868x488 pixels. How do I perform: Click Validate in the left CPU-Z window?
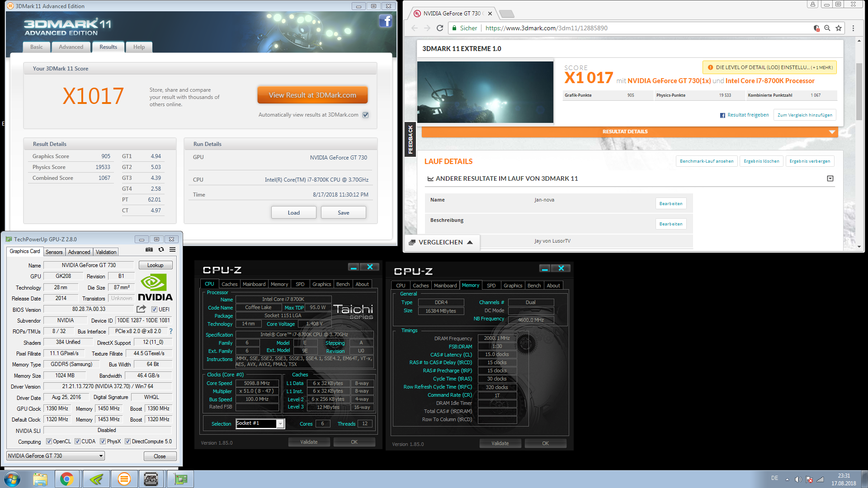coord(309,442)
